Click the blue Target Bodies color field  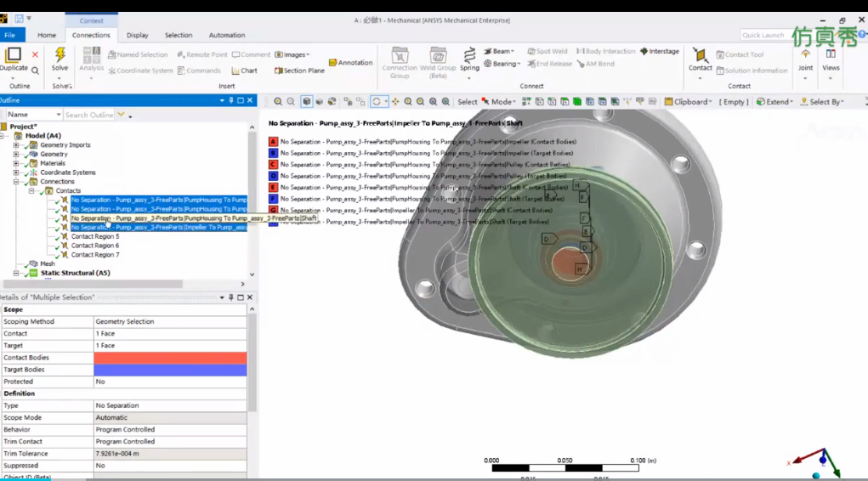point(170,370)
